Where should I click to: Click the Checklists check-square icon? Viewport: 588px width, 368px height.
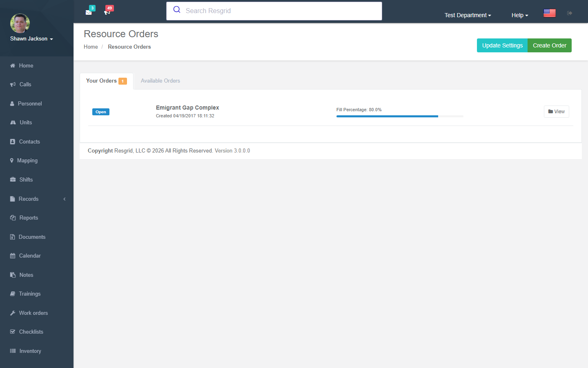[13, 332]
